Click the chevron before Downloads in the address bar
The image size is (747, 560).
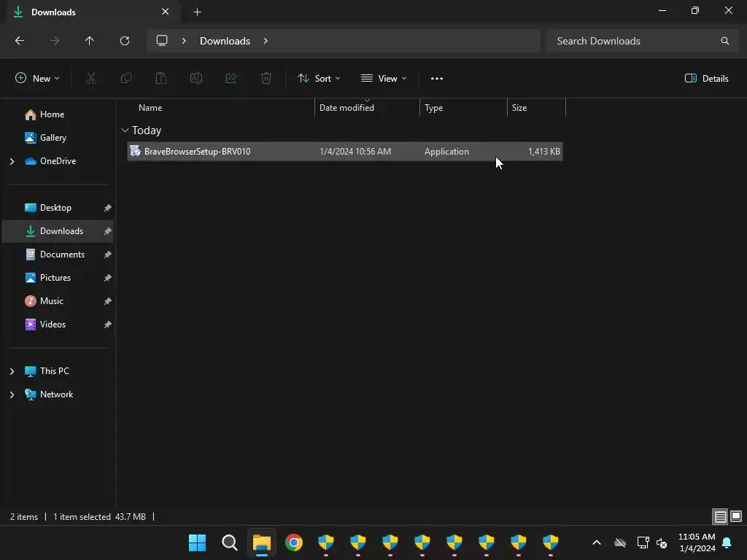coord(184,41)
